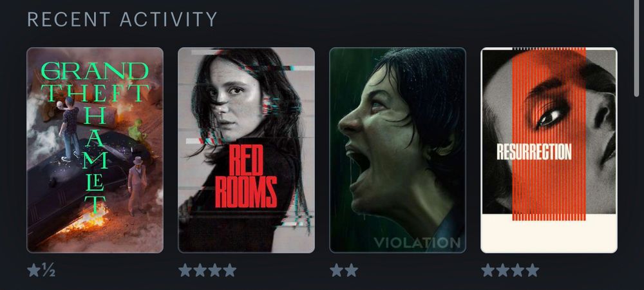
Task: Click the half-star symbol under Grand Theft Hamlet
Action: coord(48,270)
